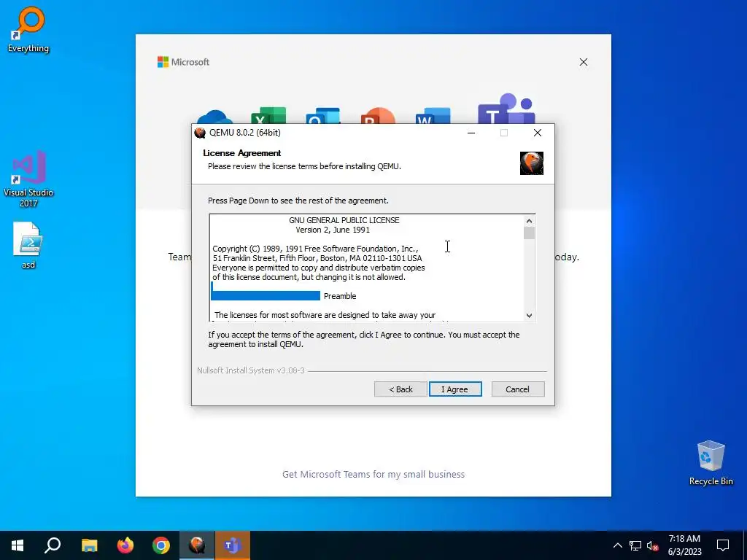Image resolution: width=747 pixels, height=560 pixels.
Task: Click the License Agreement heading
Action: pos(242,153)
